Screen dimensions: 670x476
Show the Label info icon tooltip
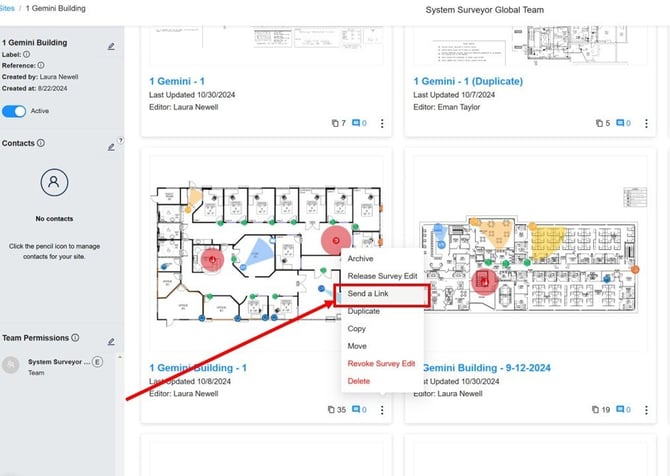click(26, 54)
